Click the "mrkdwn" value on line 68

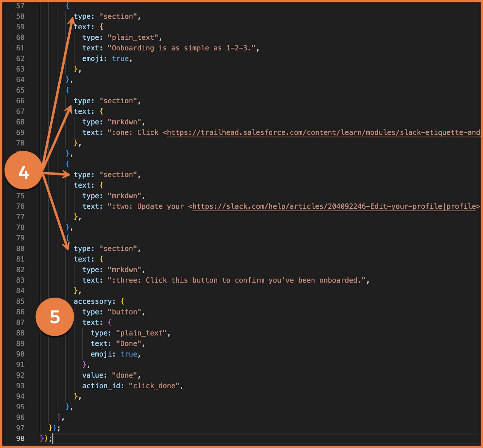click(125, 122)
